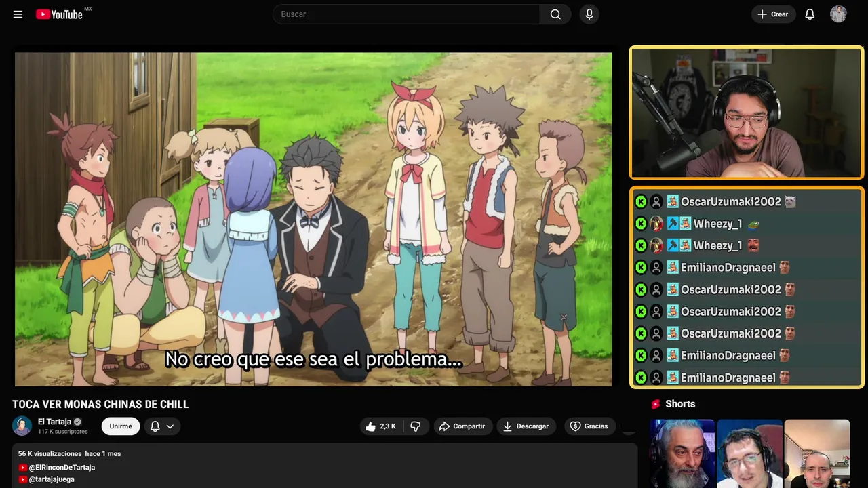
Task: Click the verified checkmark next to El Tartaja
Action: pos(77,422)
